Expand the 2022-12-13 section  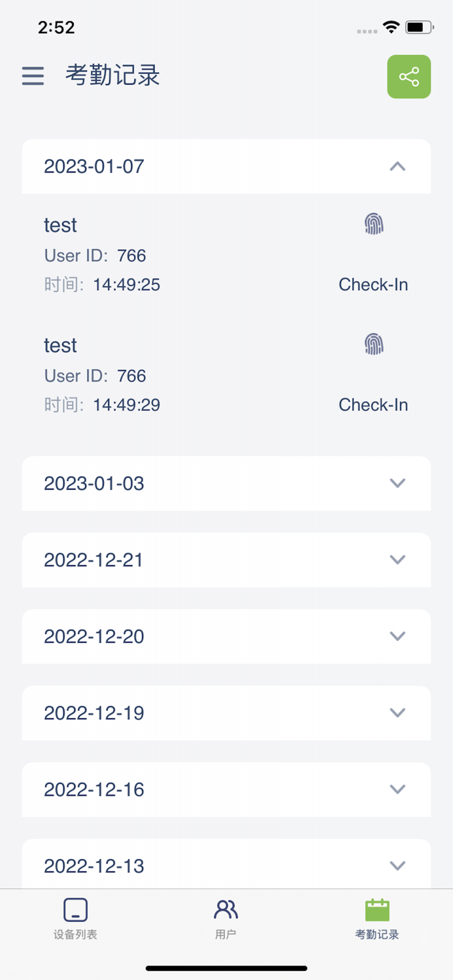click(397, 866)
